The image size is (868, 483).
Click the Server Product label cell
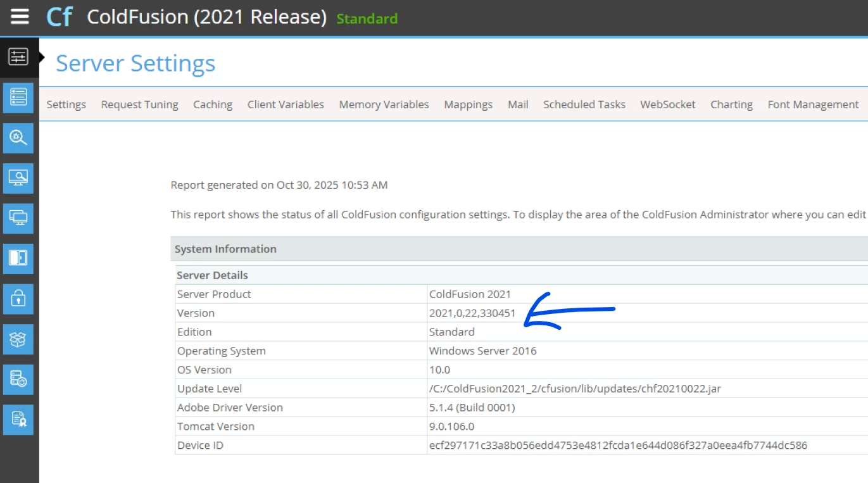pyautogui.click(x=302, y=294)
